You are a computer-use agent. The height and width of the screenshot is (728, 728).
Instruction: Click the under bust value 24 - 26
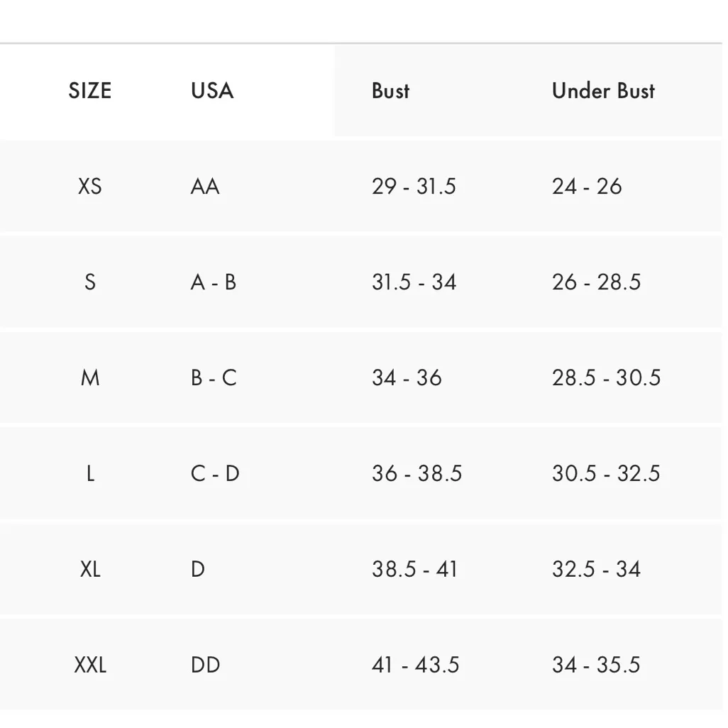pyautogui.click(x=587, y=186)
